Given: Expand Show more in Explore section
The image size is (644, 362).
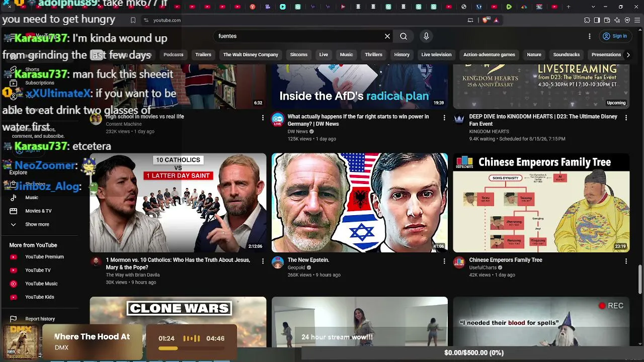Looking at the screenshot, I should (x=40, y=224).
